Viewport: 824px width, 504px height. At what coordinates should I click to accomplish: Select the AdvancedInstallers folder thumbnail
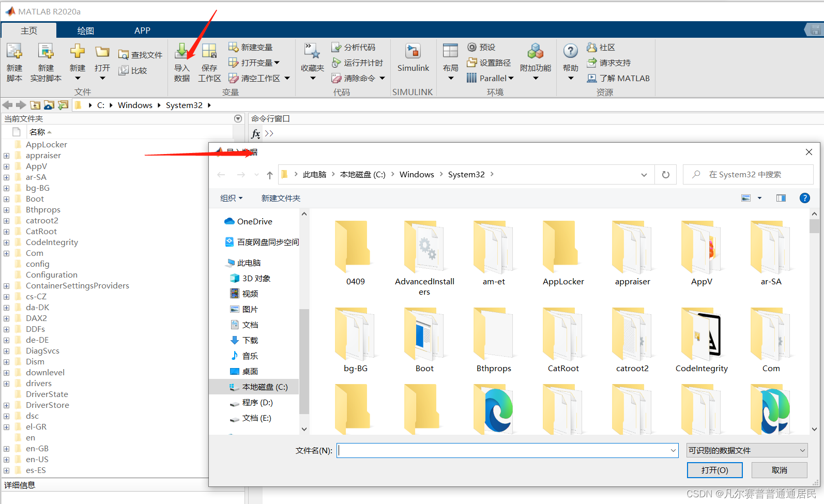pyautogui.click(x=425, y=258)
